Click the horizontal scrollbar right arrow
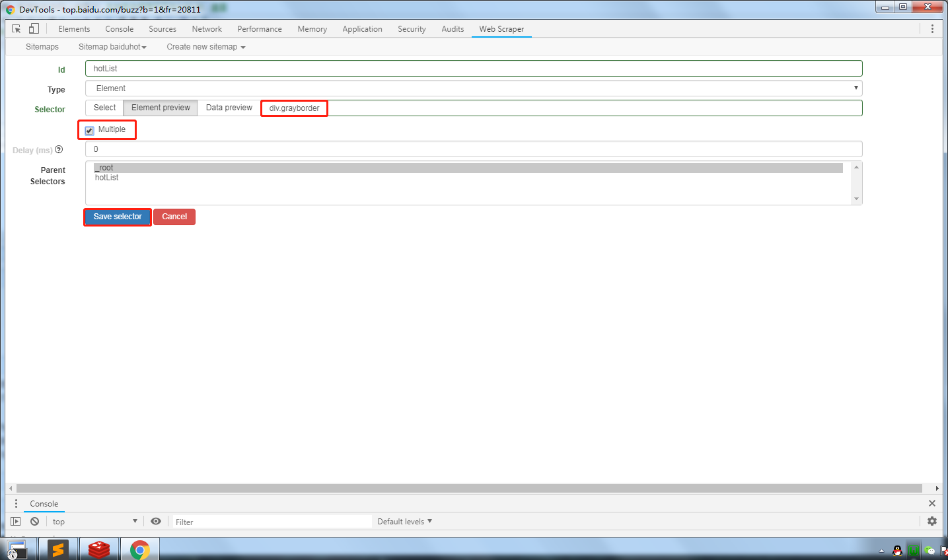Screen dimensions: 948x560 tap(937, 489)
